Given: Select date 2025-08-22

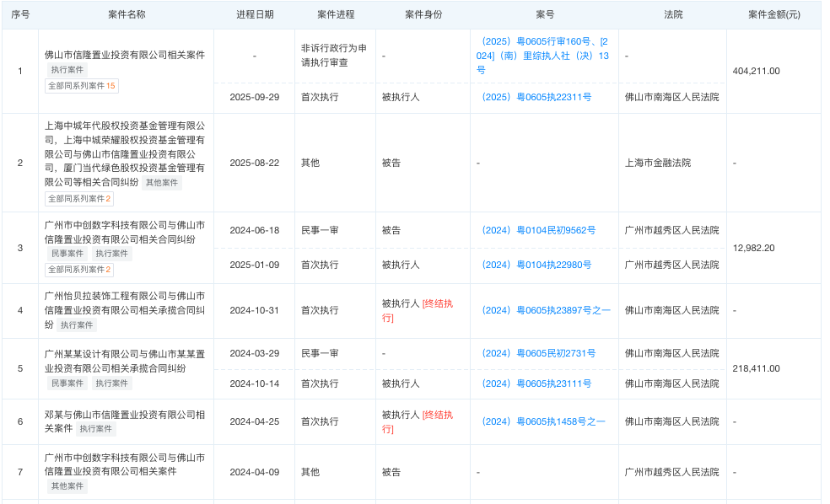Looking at the screenshot, I should click(255, 163).
